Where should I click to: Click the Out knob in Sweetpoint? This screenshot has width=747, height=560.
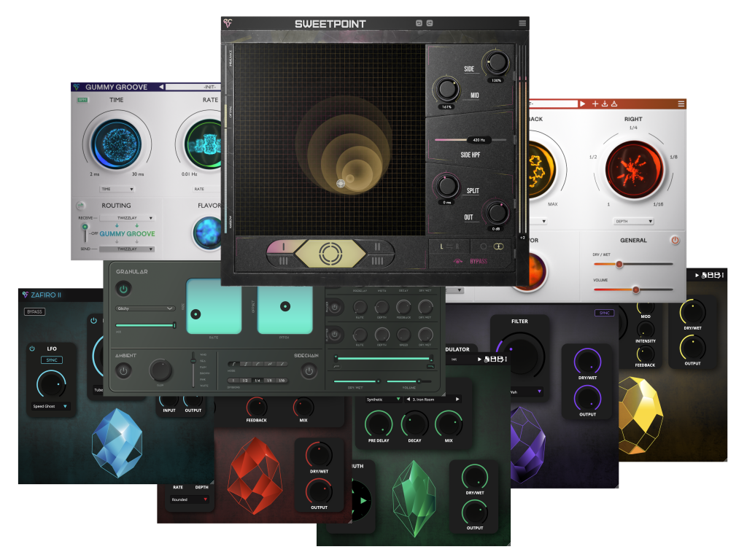[x=496, y=212]
